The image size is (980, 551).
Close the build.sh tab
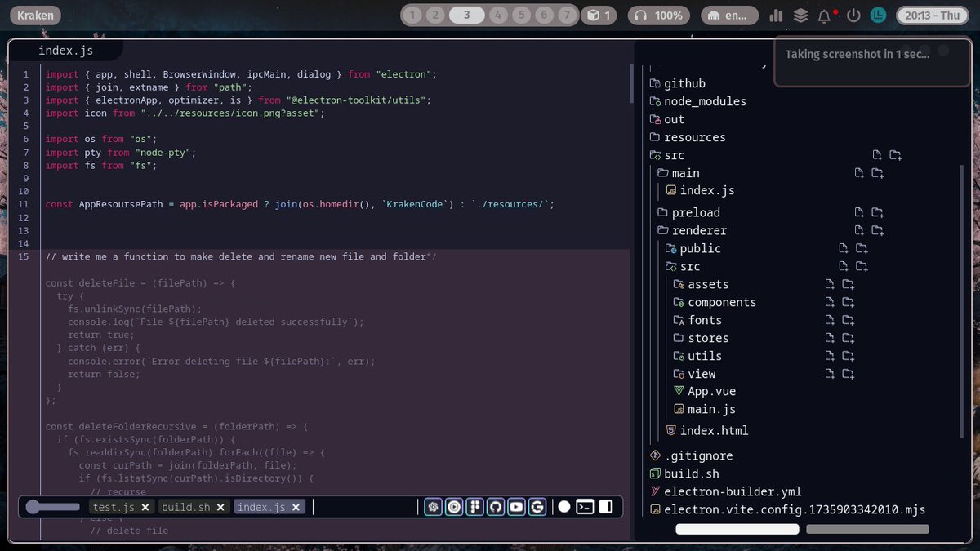(x=221, y=507)
